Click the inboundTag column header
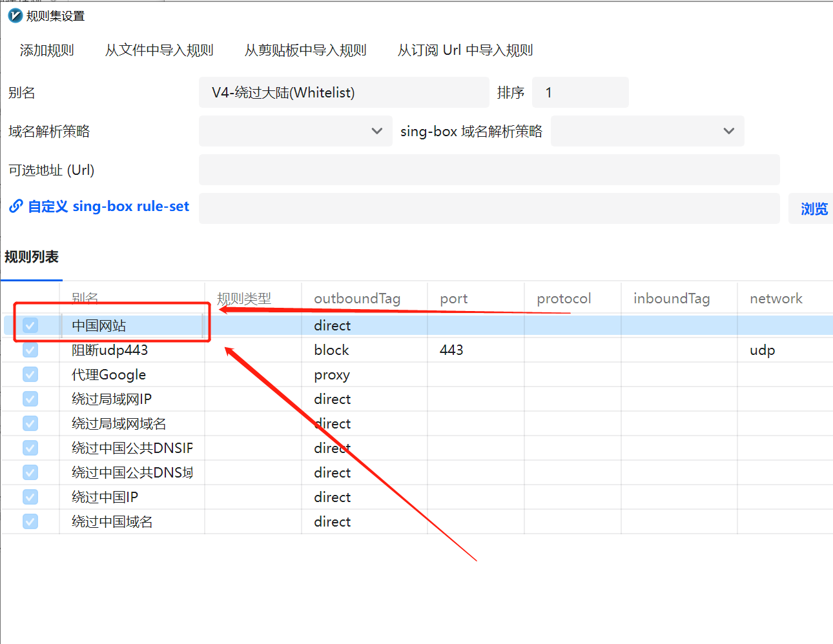This screenshot has width=833, height=644. point(672,299)
